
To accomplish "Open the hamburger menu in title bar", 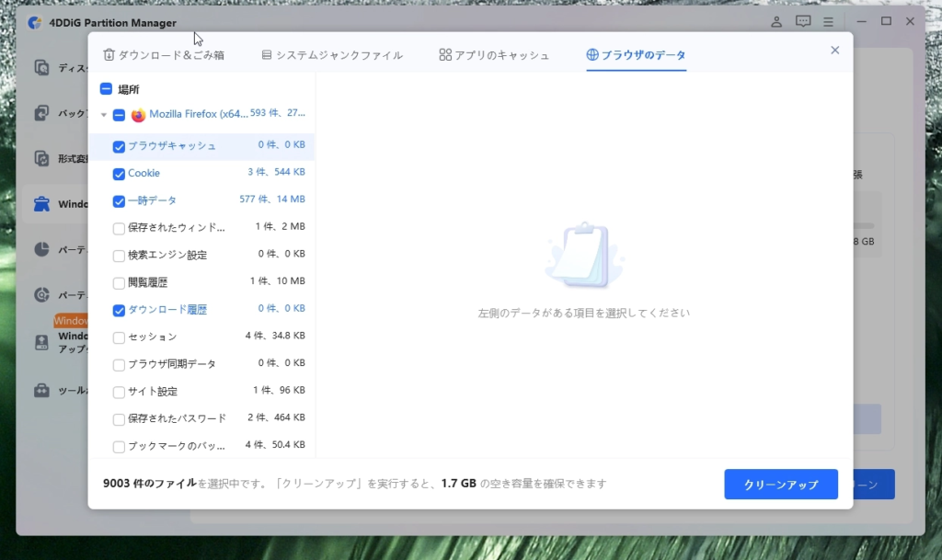I will [x=828, y=21].
